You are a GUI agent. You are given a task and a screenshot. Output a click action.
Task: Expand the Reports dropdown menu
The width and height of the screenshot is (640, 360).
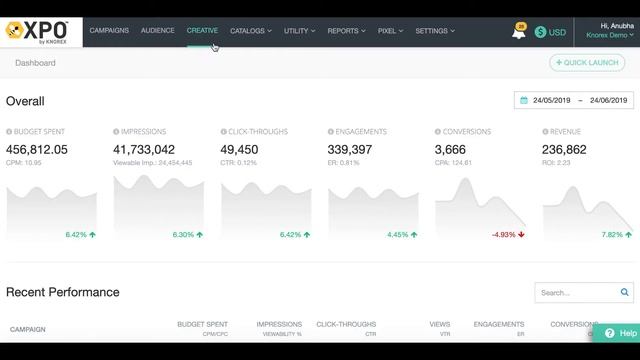point(346,31)
